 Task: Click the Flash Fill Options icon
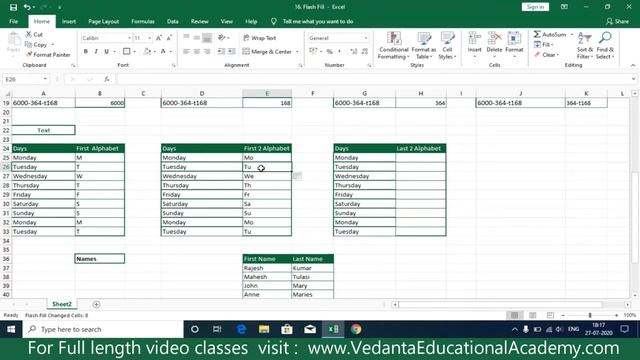(297, 176)
